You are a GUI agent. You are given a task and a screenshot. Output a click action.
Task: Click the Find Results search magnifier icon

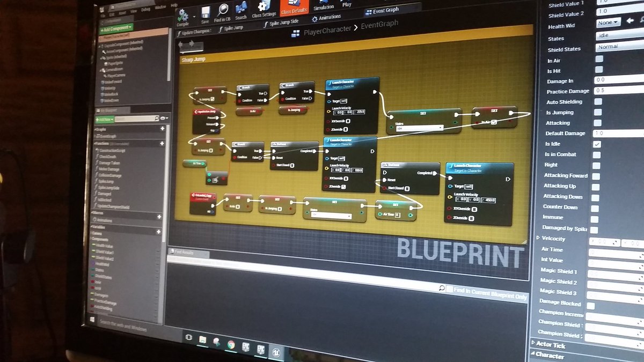[x=441, y=288]
